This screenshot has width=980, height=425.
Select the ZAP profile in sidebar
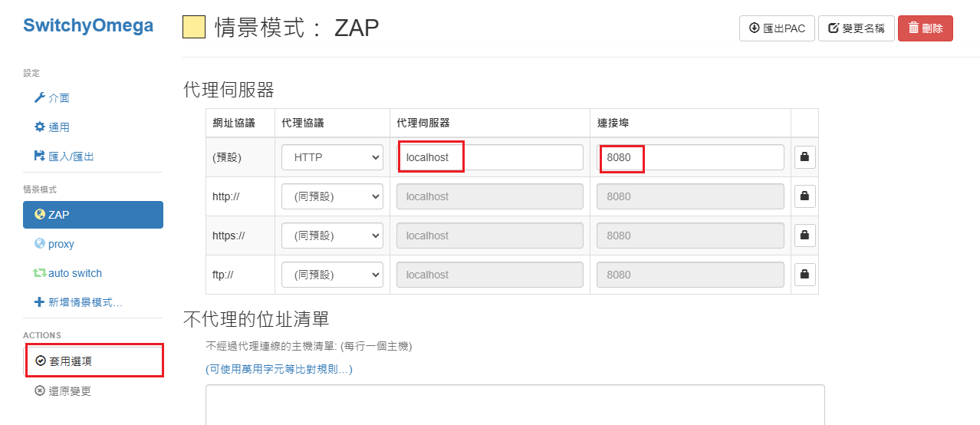click(93, 215)
